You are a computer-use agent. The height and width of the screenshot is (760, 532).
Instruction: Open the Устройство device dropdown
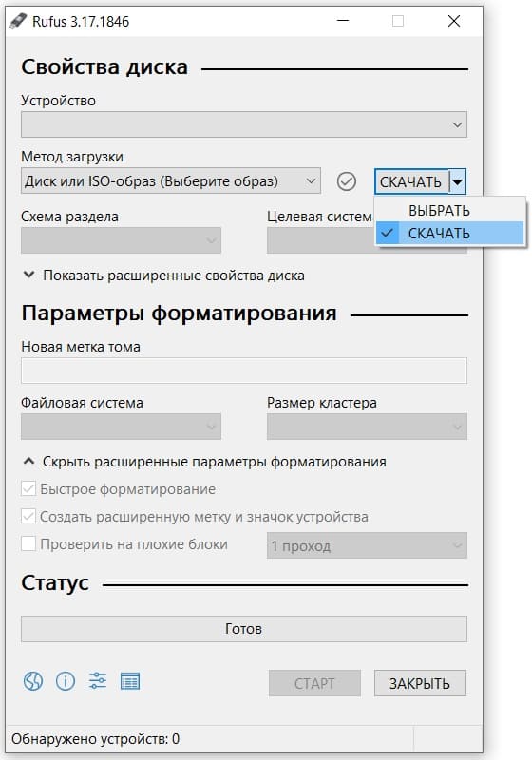pyautogui.click(x=244, y=124)
